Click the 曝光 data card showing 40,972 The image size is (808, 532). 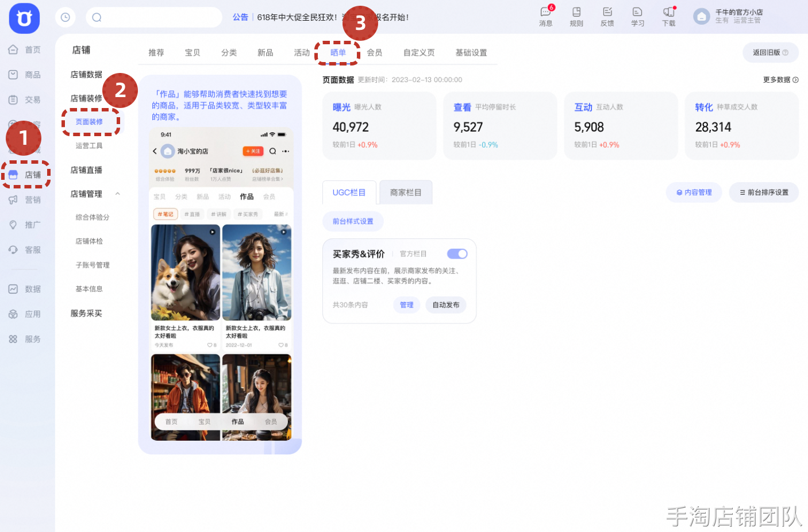tap(379, 126)
